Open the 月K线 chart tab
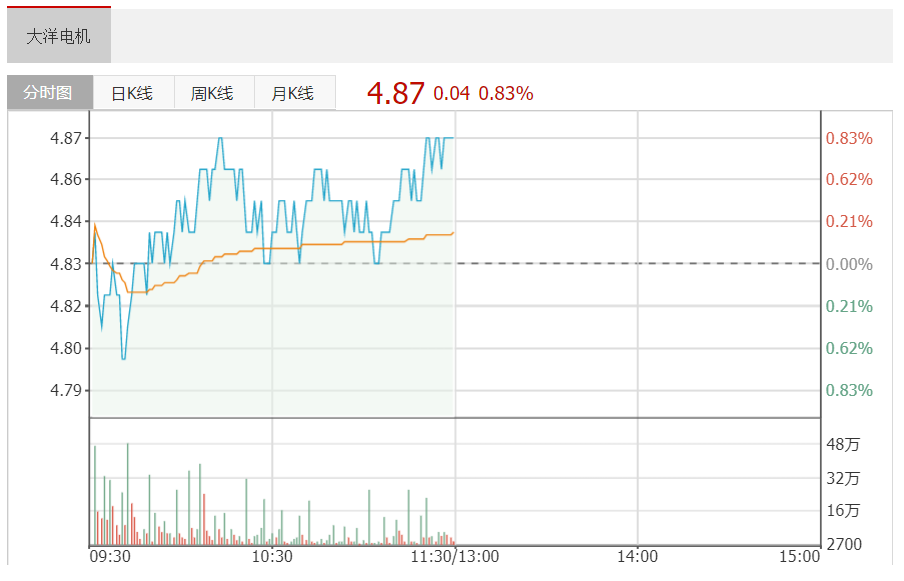 pyautogui.click(x=294, y=93)
